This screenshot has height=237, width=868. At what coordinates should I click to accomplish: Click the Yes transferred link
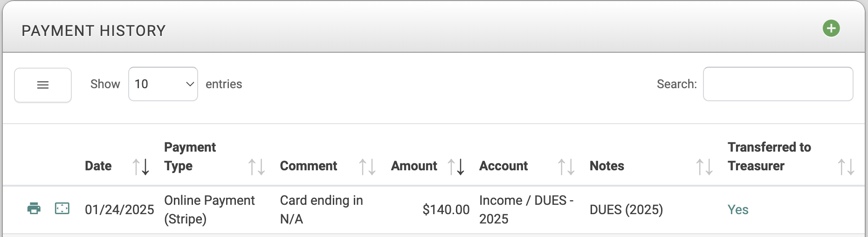[x=738, y=209]
